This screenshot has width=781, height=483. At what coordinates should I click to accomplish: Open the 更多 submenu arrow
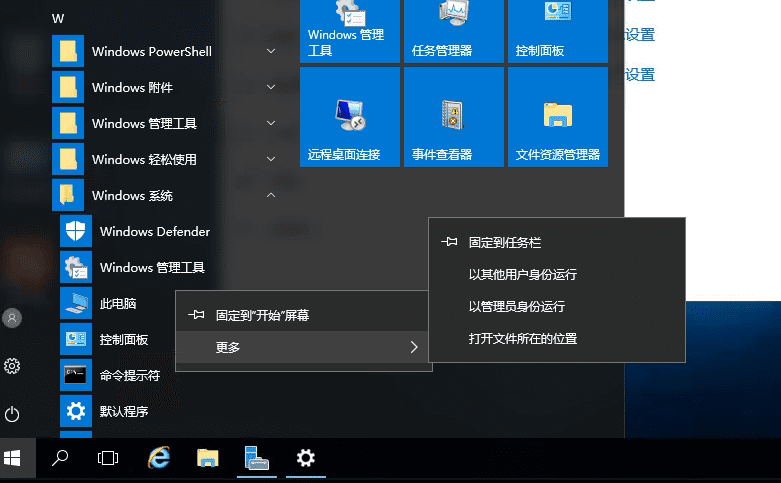click(414, 347)
